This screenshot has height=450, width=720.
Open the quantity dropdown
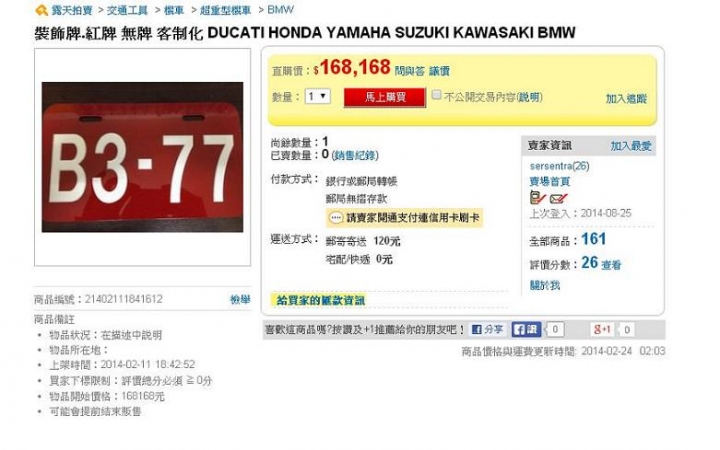coord(317,96)
